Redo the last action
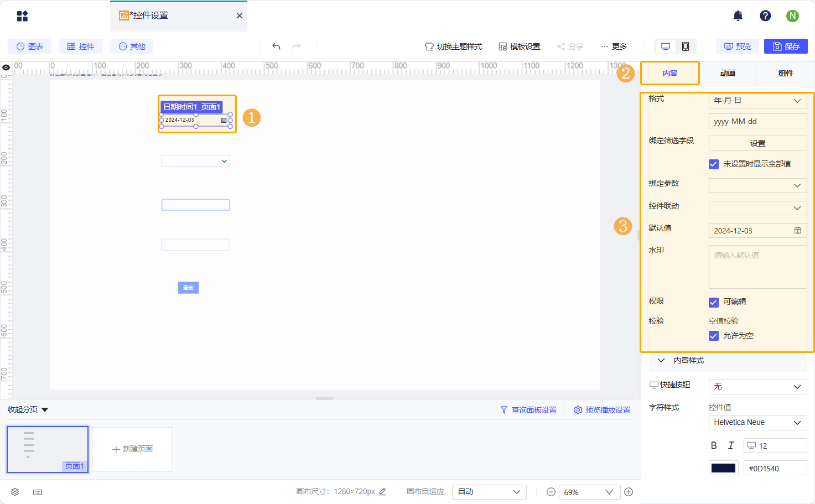The image size is (815, 504). coord(297,46)
